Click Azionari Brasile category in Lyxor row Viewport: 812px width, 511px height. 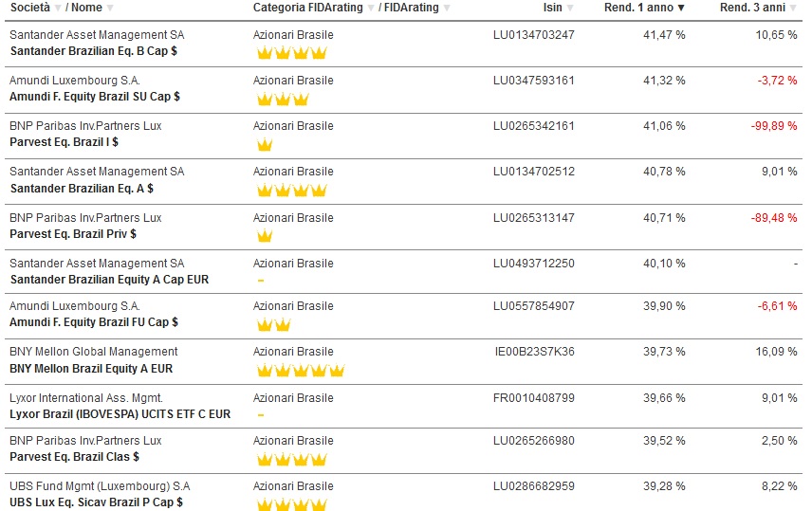(x=293, y=398)
